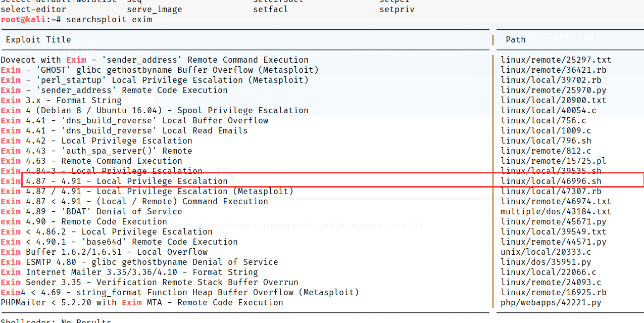Click path linux/local/20900.txt
The image size is (644, 323).
pos(554,100)
